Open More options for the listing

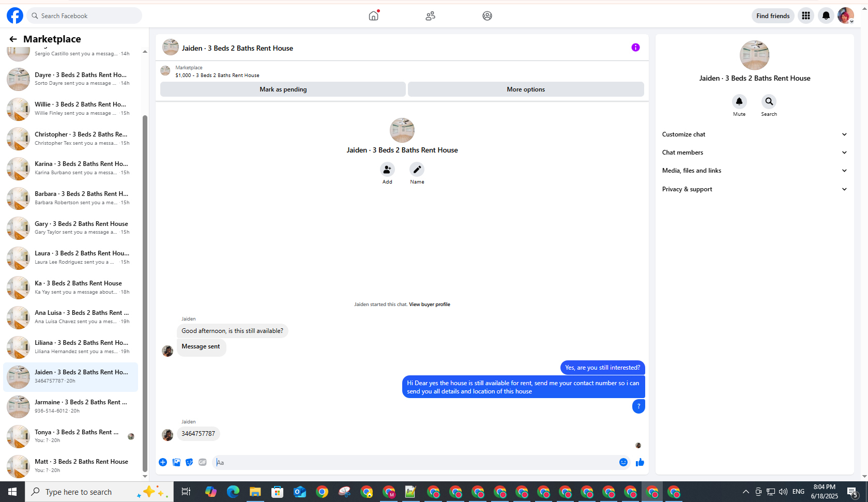pos(526,89)
